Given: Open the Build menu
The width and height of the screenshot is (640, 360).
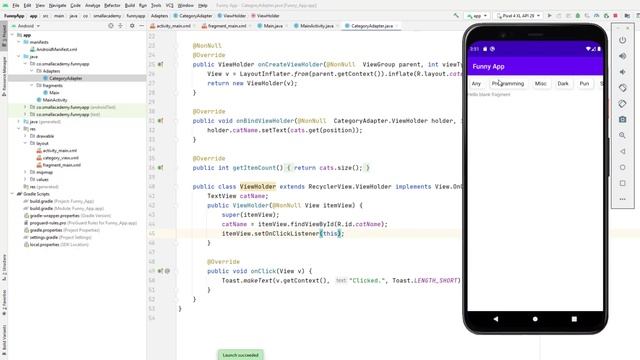Looking at the screenshot, I should [x=130, y=5].
